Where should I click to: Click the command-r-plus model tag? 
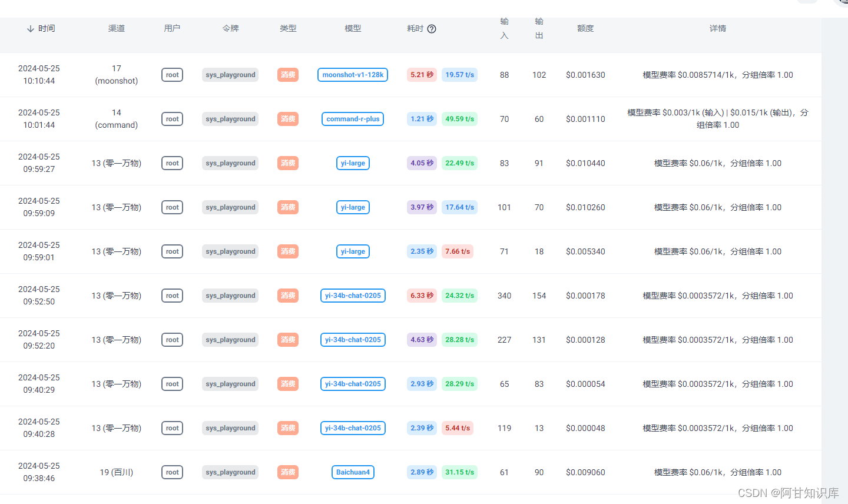pyautogui.click(x=353, y=119)
